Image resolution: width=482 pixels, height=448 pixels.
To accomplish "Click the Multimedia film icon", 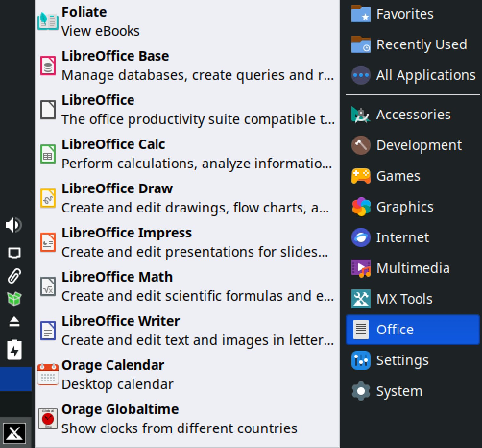I will 361,268.
